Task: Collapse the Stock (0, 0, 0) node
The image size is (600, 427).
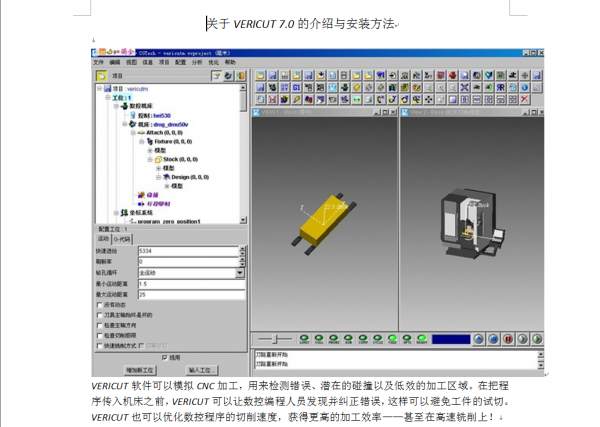Action: tap(150, 159)
